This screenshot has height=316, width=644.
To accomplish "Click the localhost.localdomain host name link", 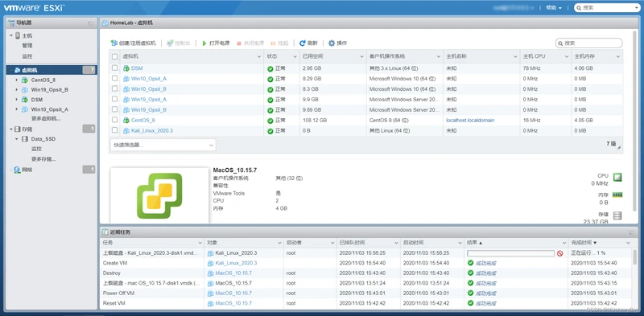I will [470, 121].
